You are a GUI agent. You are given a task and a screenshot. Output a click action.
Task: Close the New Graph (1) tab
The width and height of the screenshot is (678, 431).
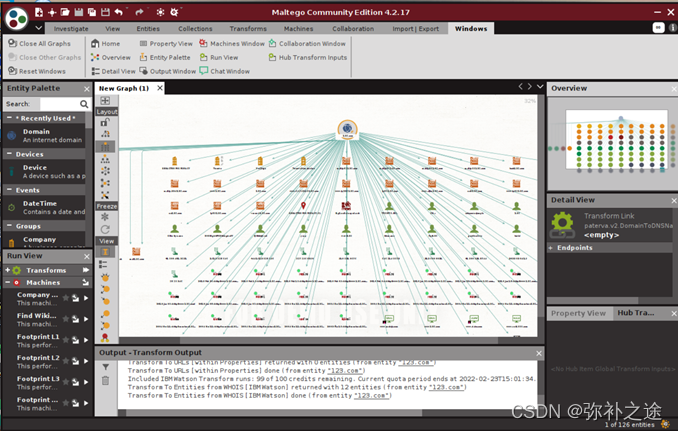160,88
